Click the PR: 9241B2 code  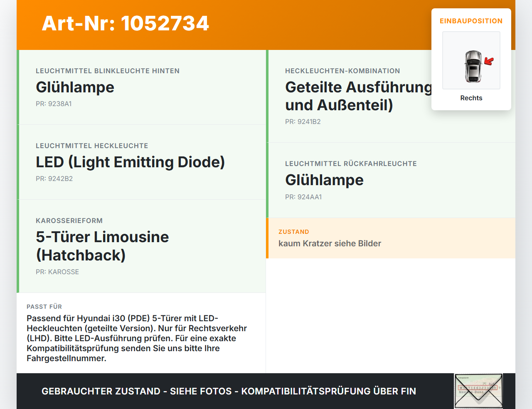pos(303,121)
